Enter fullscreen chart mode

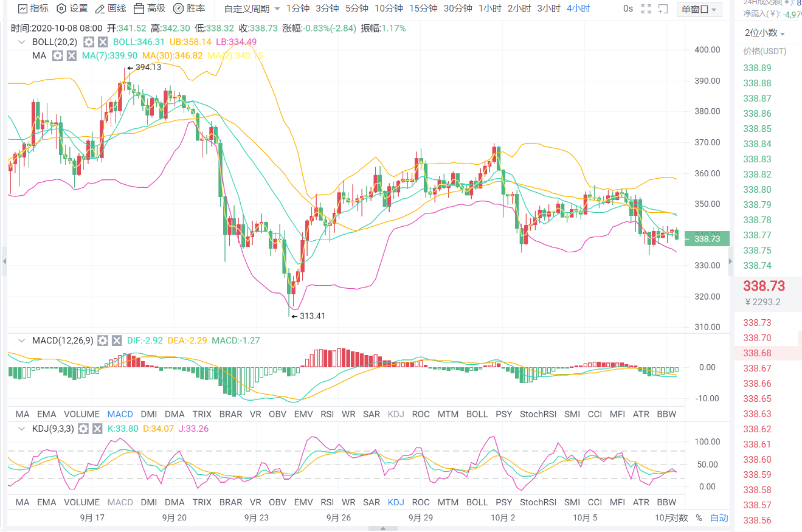coord(646,9)
